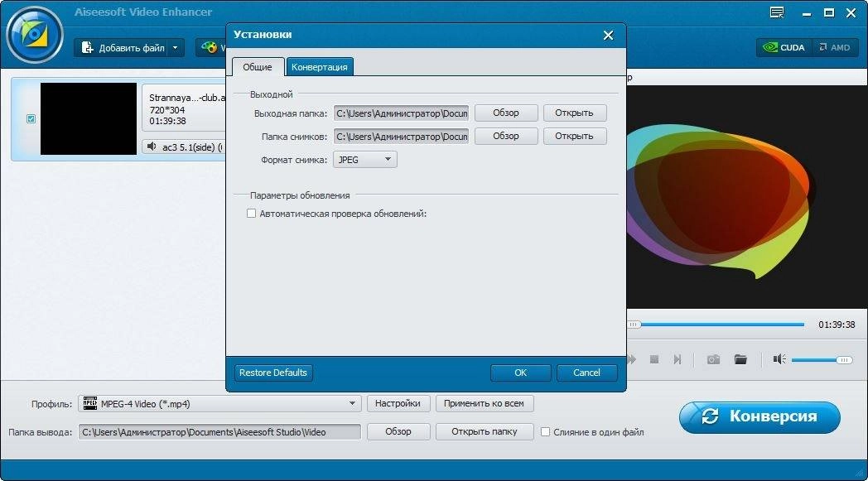Toggle AMD acceleration
Screen dimensions: 868x481
pos(835,47)
